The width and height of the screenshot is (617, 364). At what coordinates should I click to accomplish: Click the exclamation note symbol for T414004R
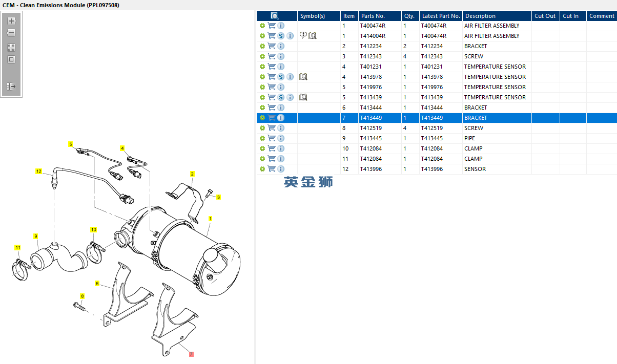pyautogui.click(x=303, y=36)
